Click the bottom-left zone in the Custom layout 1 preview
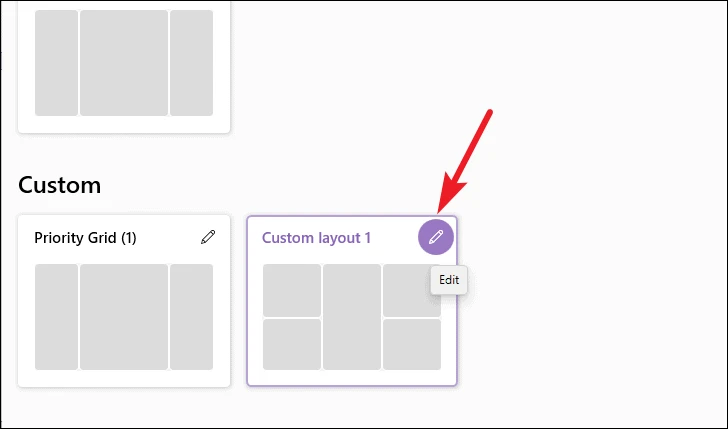The image size is (728, 429). pos(292,344)
